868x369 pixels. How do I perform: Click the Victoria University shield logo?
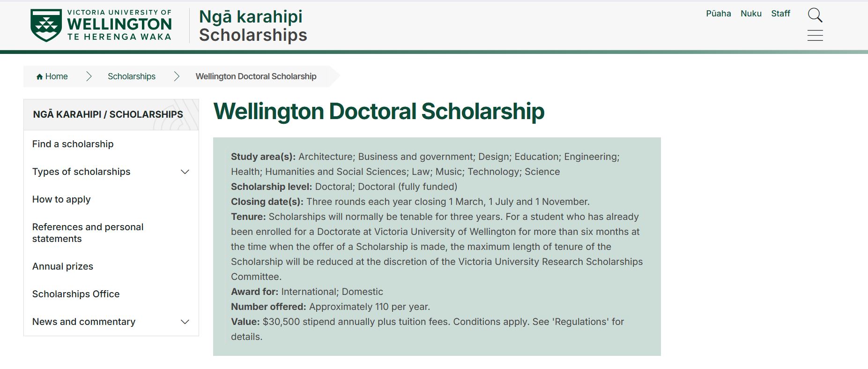(x=46, y=25)
